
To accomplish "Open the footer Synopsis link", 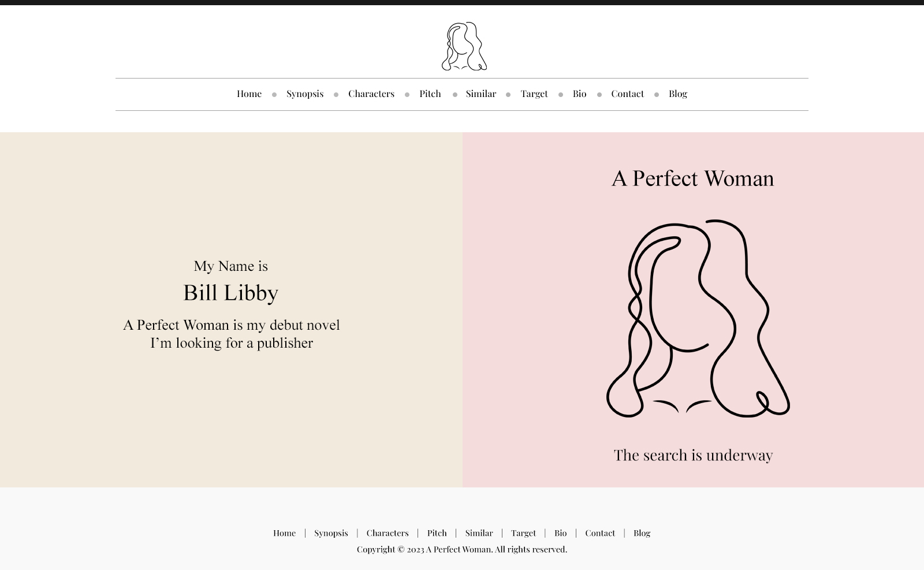I will [331, 533].
